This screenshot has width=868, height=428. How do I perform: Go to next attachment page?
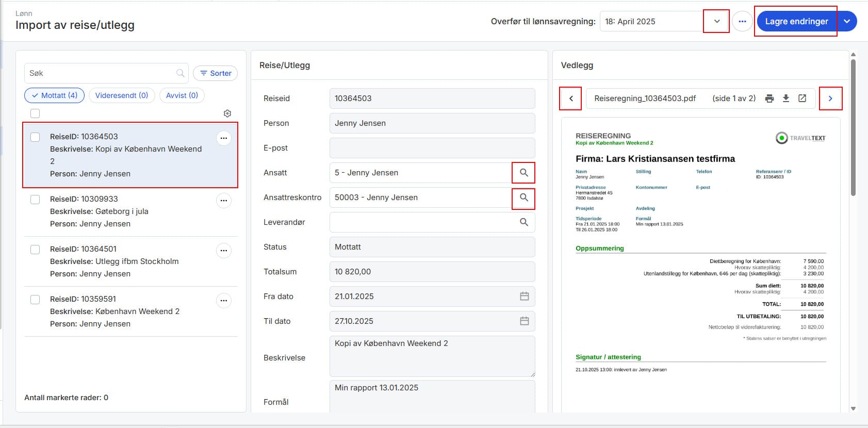tap(830, 98)
